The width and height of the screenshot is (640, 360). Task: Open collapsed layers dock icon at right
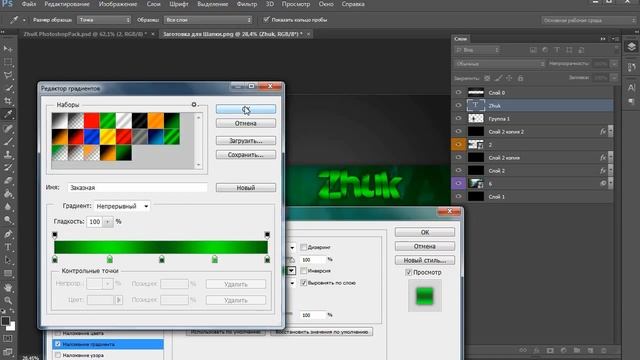631,47
